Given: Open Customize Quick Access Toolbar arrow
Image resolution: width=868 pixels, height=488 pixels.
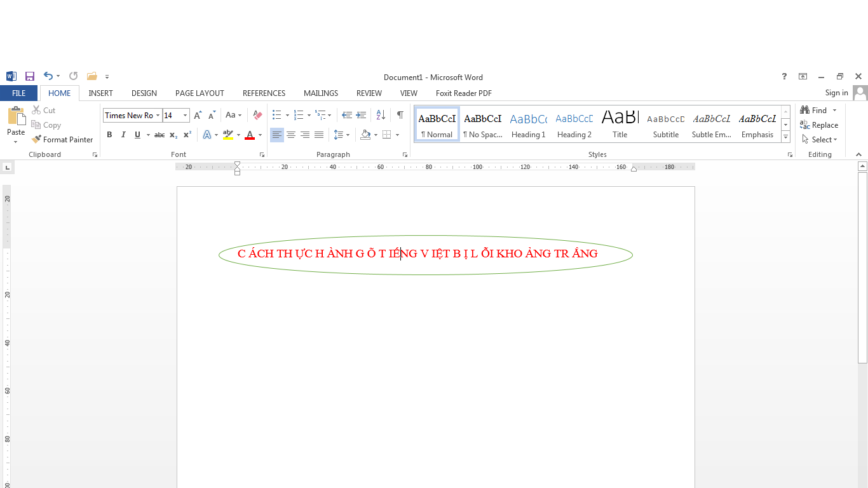Looking at the screenshot, I should [x=107, y=77].
